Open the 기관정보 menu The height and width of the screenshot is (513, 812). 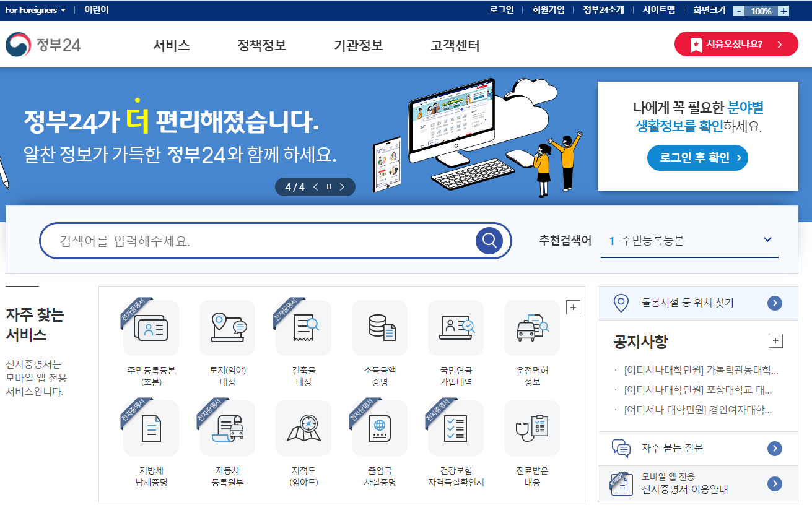click(x=359, y=45)
